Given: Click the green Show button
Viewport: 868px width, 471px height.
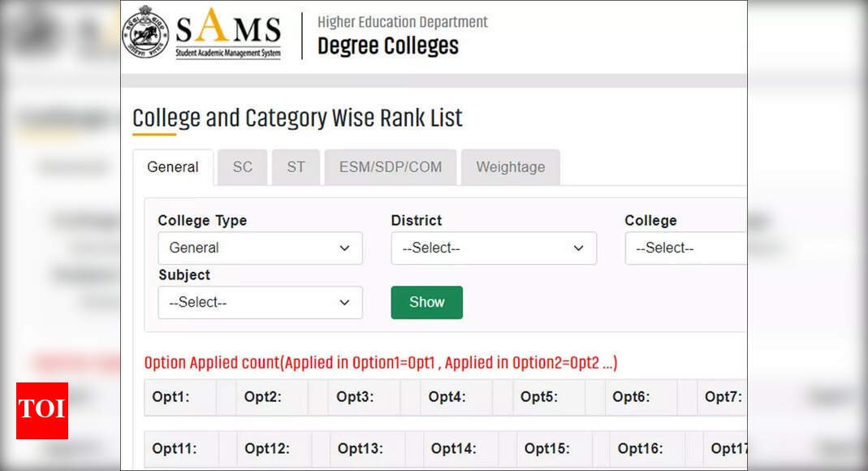Looking at the screenshot, I should click(x=427, y=302).
